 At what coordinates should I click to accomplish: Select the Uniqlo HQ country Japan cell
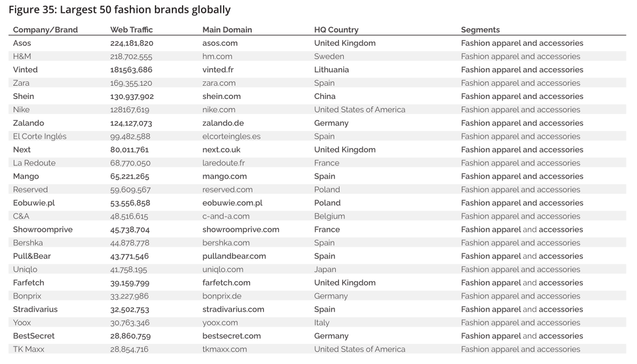(325, 269)
